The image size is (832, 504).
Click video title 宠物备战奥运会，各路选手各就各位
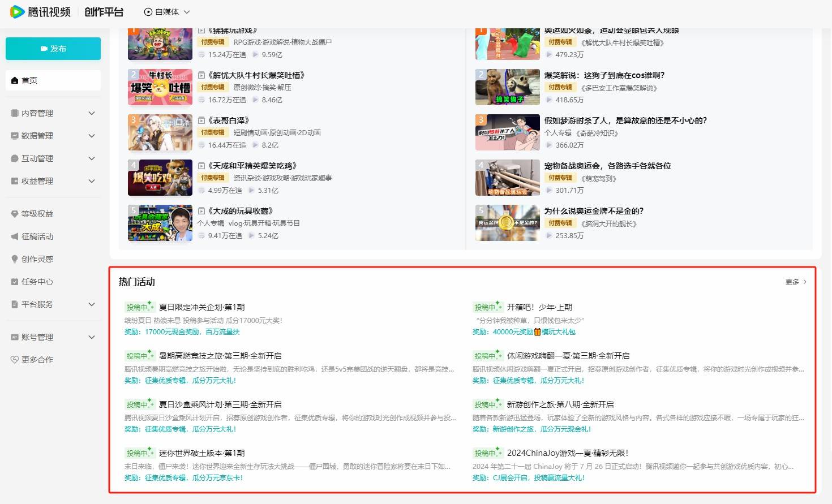608,166
